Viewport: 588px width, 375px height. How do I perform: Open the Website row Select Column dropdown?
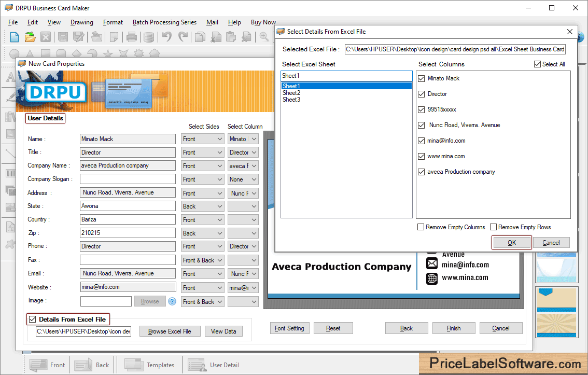[x=243, y=288]
